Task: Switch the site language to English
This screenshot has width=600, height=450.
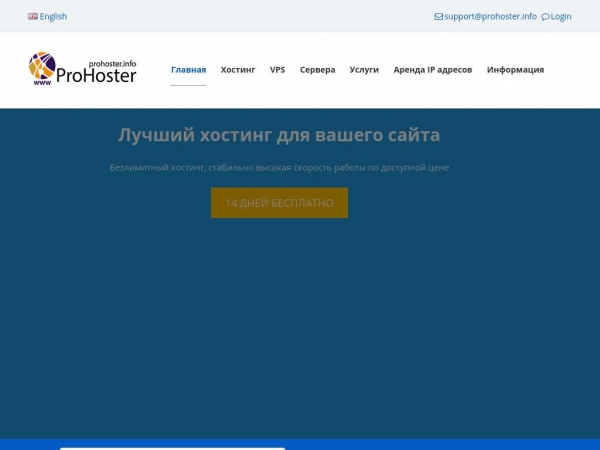Action: click(53, 16)
